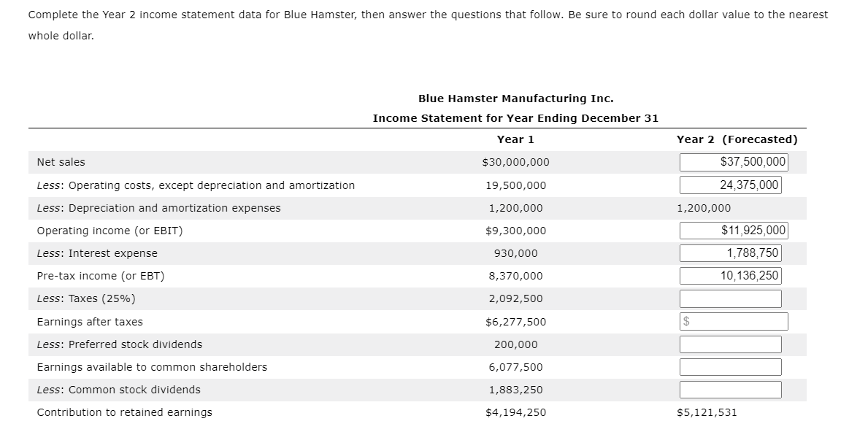This screenshot has width=868, height=432.
Task: Click the Contribution to retained earnings label
Action: point(123,412)
